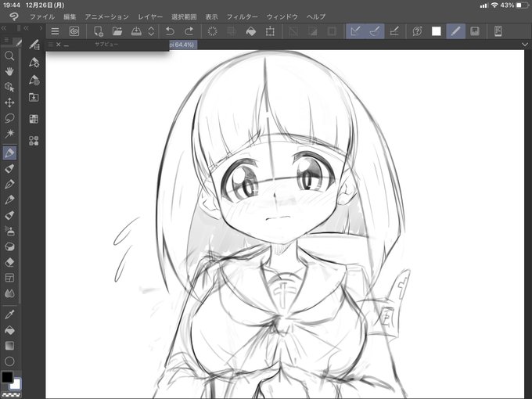Screen dimensions: 532x399
Task: Select the Eyedropper tool
Action: (x=9, y=315)
